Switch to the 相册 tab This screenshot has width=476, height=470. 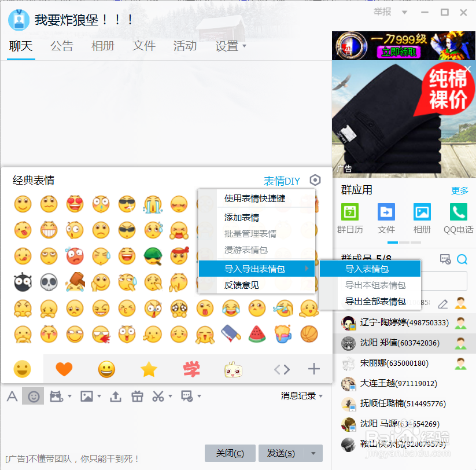102,46
